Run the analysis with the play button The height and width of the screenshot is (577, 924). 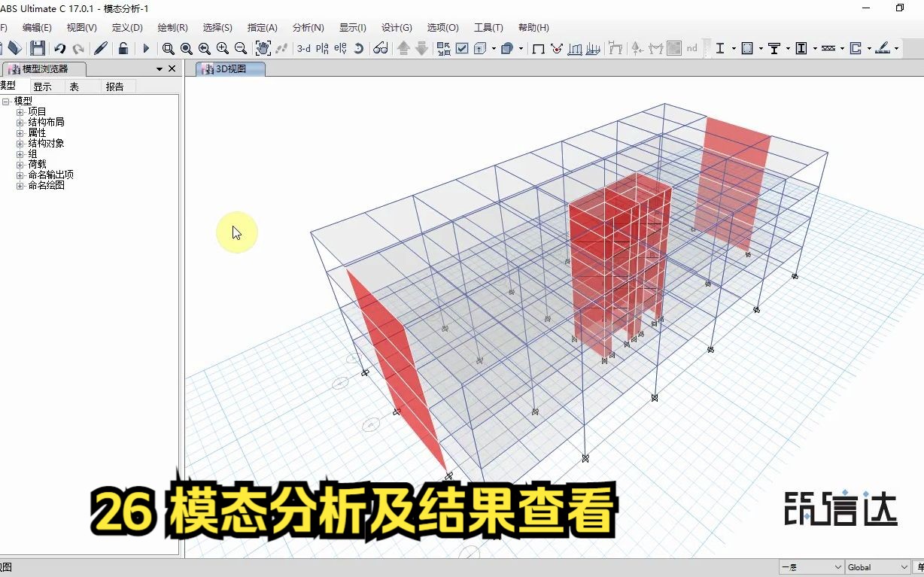146,48
